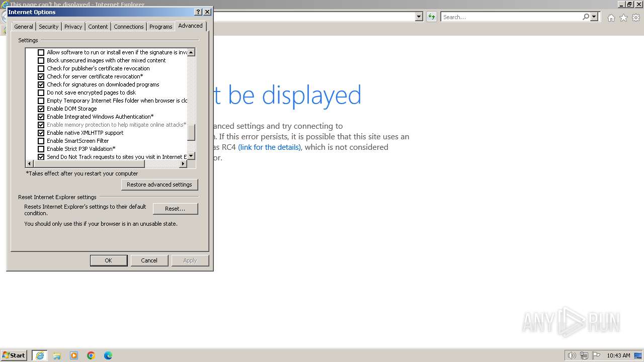
Task: Confirm dialog with OK button
Action: pyautogui.click(x=108, y=260)
